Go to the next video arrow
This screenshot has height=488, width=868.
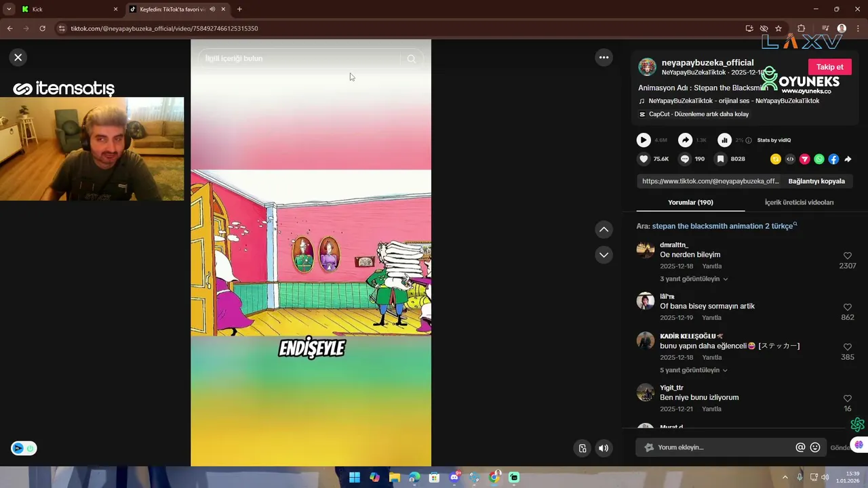(x=604, y=255)
